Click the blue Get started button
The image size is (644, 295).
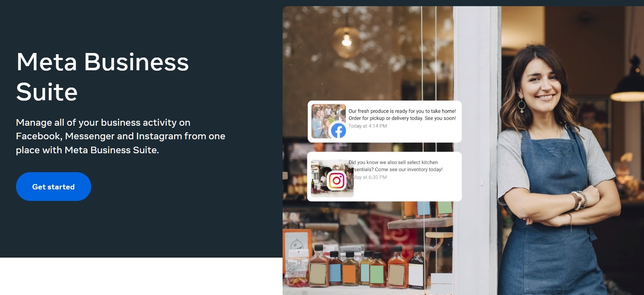[x=53, y=187]
